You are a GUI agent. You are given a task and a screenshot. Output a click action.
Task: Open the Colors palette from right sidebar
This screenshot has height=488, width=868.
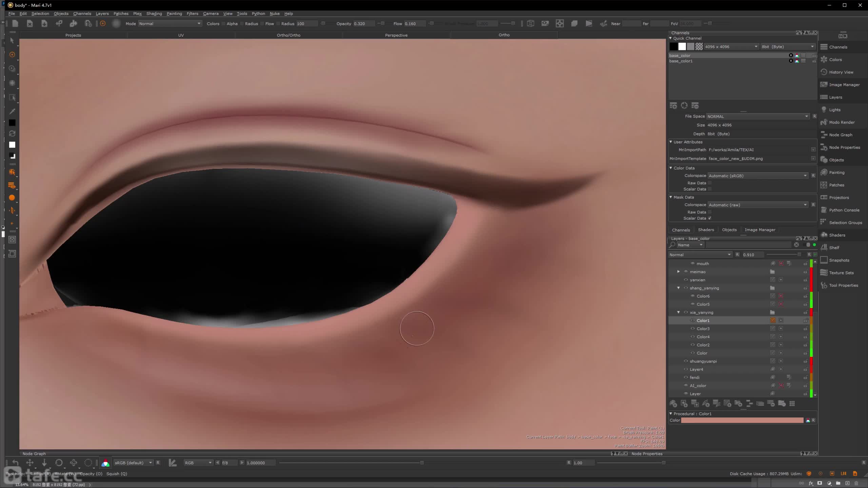point(835,60)
